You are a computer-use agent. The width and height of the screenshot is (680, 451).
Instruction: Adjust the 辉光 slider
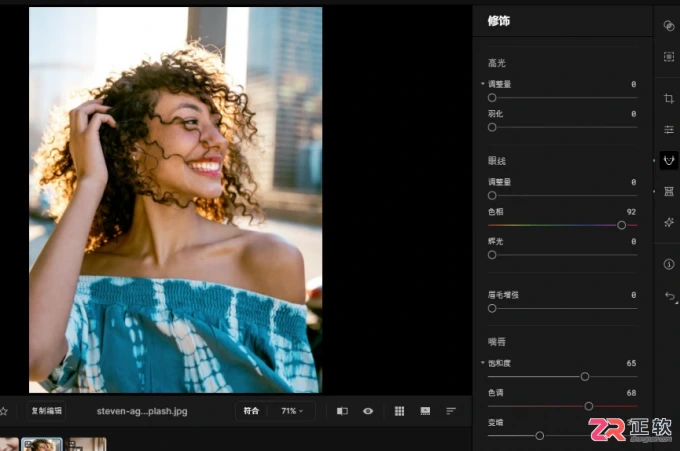tap(562, 255)
